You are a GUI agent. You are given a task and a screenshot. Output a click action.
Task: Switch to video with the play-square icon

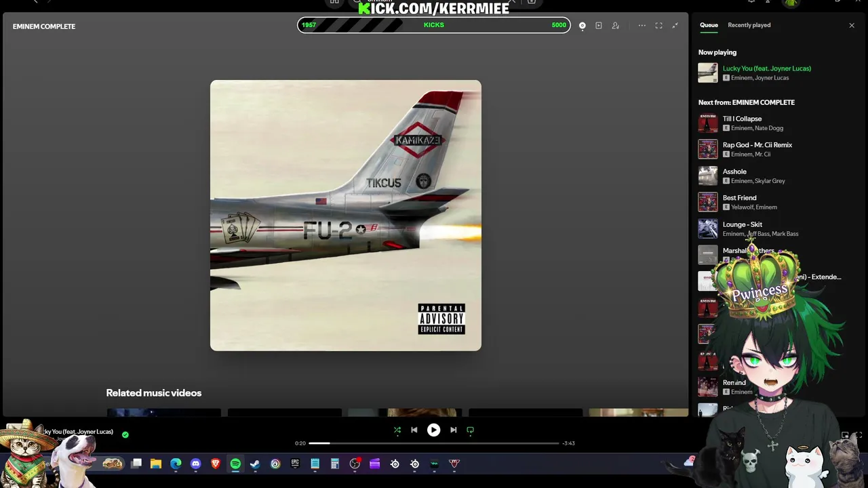tap(599, 26)
